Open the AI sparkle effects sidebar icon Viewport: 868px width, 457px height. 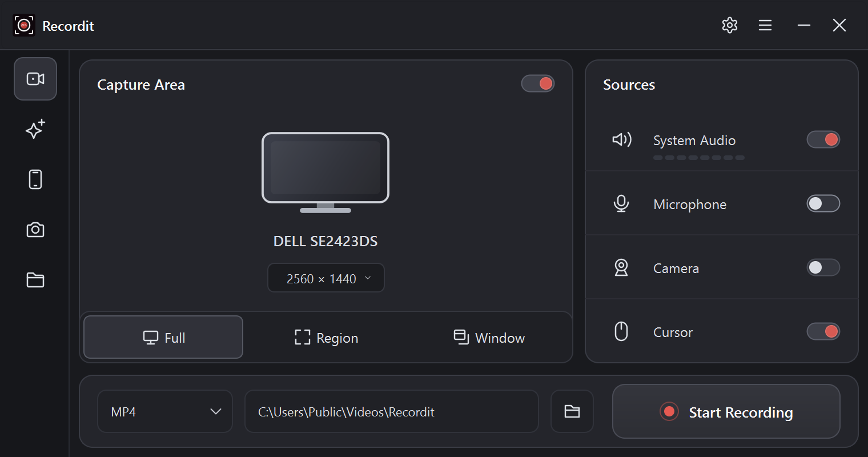click(35, 129)
